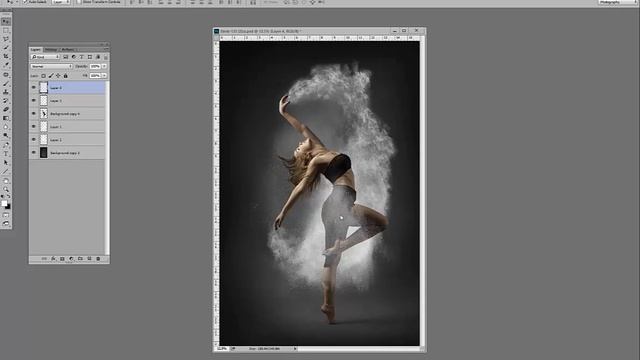This screenshot has height=360, width=640.
Task: Select the Move tool
Action: click(x=6, y=21)
